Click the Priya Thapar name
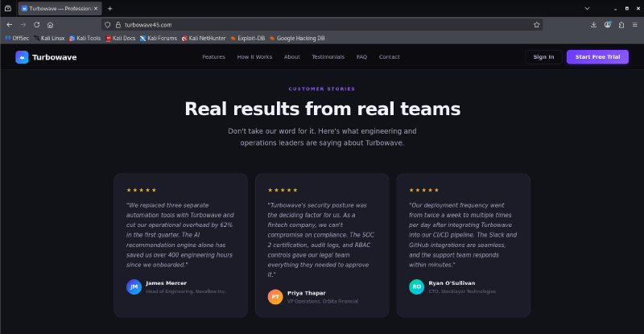This screenshot has height=334, width=644. click(x=307, y=293)
